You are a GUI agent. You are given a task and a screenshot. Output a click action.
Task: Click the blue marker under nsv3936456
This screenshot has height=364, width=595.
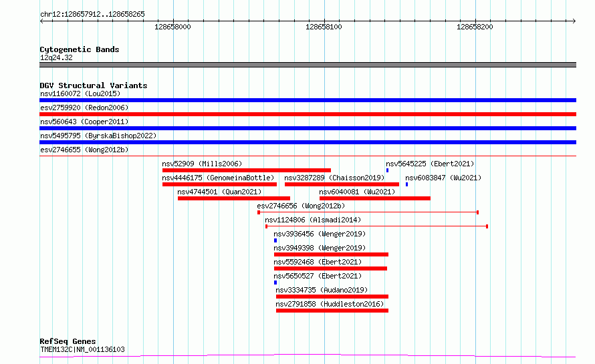[x=275, y=240]
